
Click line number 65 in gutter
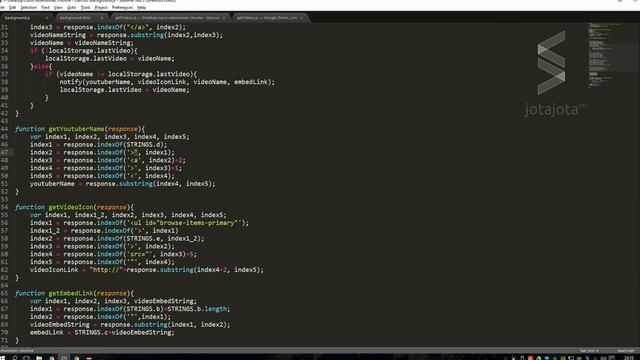4,293
